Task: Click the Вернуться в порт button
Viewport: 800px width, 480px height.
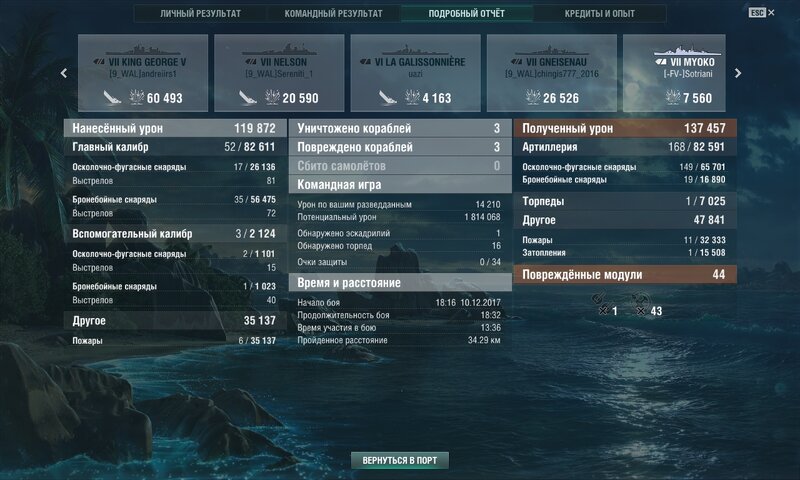Action: click(x=399, y=460)
